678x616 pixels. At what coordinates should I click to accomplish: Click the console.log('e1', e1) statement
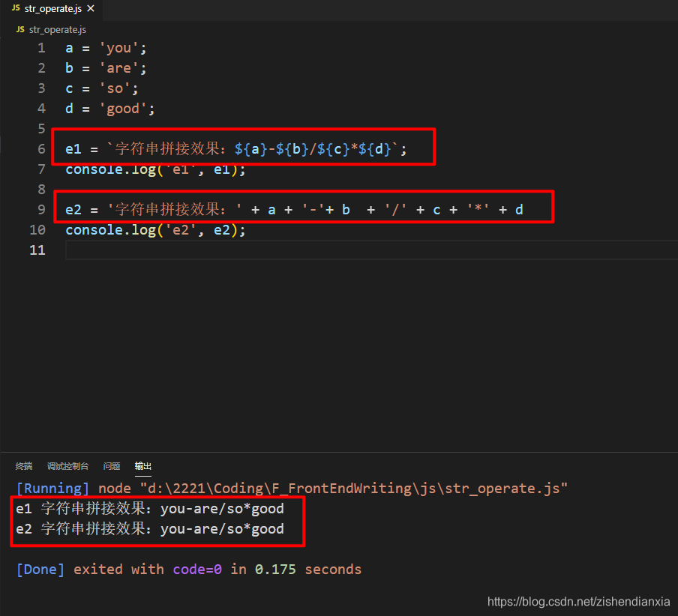[150, 169]
